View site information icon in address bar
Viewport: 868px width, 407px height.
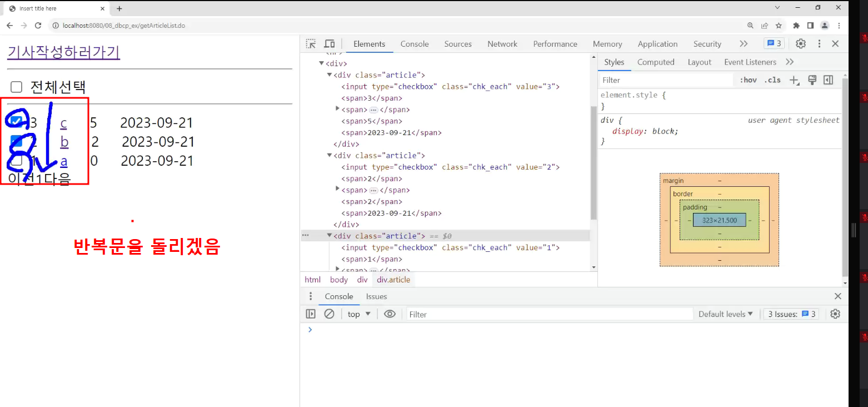click(55, 26)
